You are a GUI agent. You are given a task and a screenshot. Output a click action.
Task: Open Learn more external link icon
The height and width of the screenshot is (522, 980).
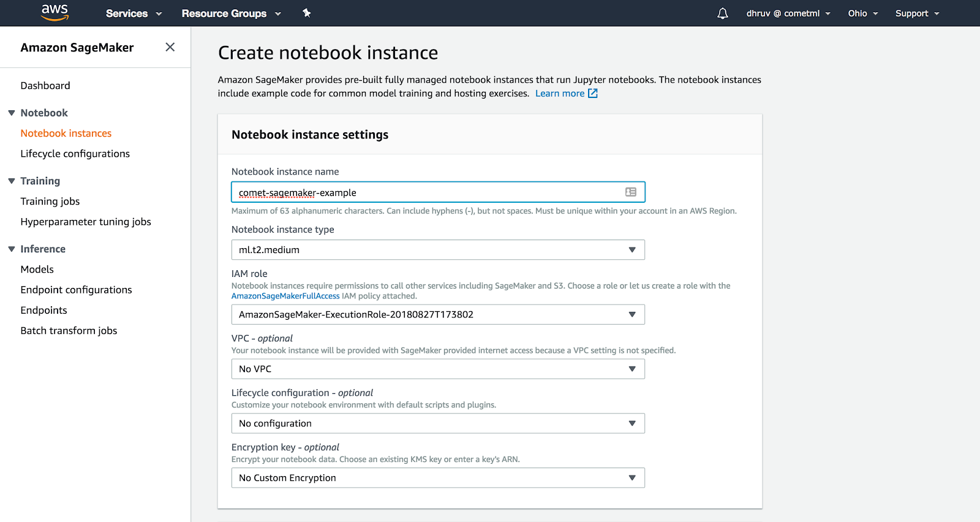pos(593,93)
